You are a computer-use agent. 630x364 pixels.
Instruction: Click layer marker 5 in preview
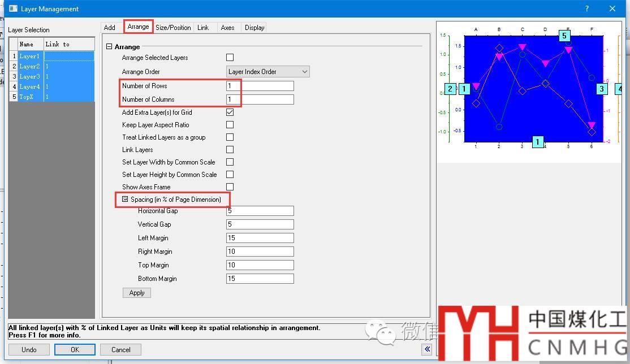pyautogui.click(x=564, y=36)
